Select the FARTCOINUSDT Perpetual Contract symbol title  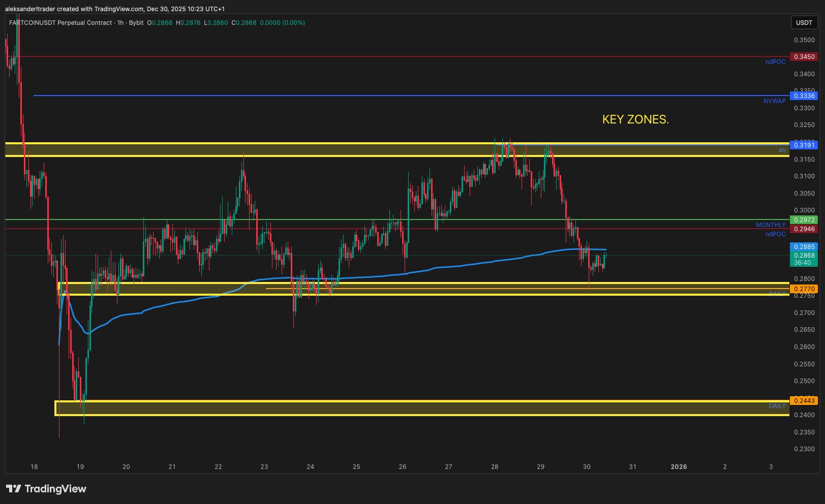(x=60, y=23)
